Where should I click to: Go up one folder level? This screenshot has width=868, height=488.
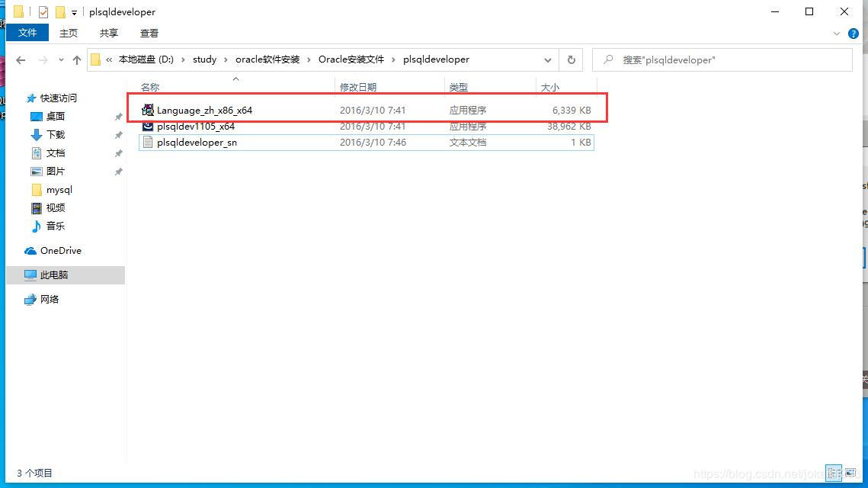pos(76,59)
